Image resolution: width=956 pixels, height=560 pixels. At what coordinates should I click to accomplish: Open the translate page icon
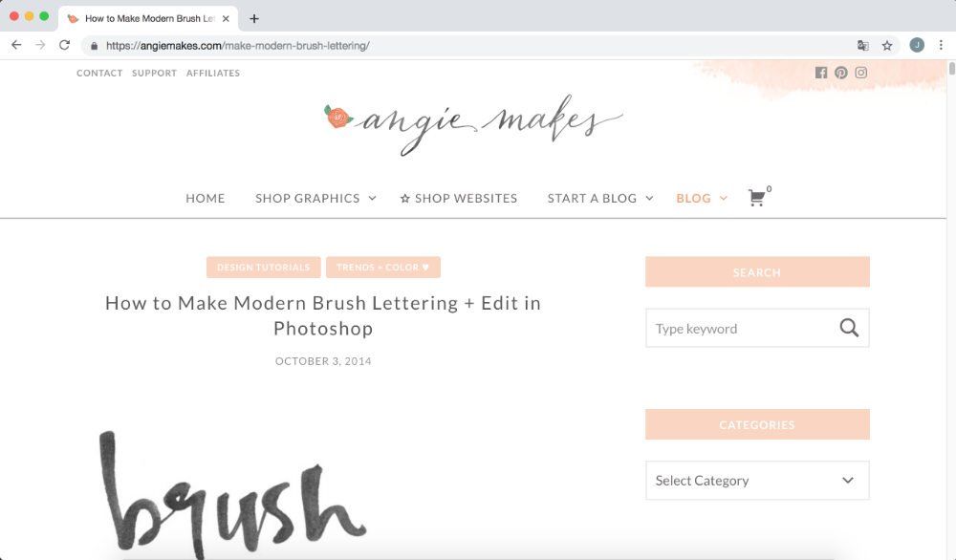862,45
